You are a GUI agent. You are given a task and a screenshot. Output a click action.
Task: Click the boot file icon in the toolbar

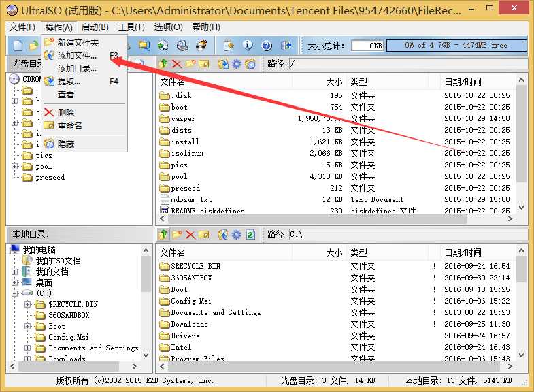tap(229, 46)
